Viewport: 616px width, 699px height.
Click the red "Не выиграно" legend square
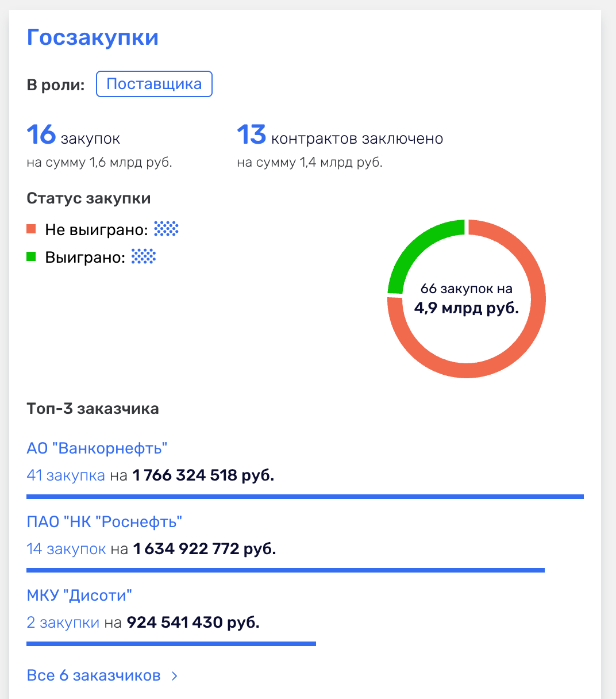(30, 228)
